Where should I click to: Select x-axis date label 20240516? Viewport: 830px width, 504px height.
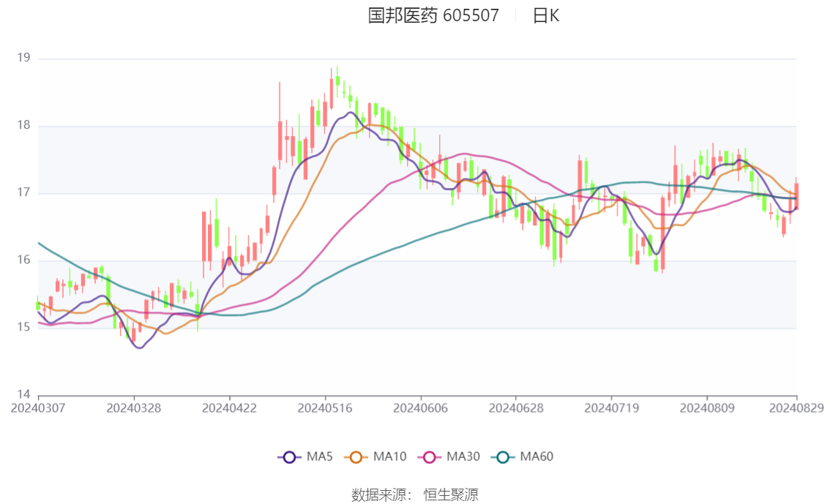325,408
